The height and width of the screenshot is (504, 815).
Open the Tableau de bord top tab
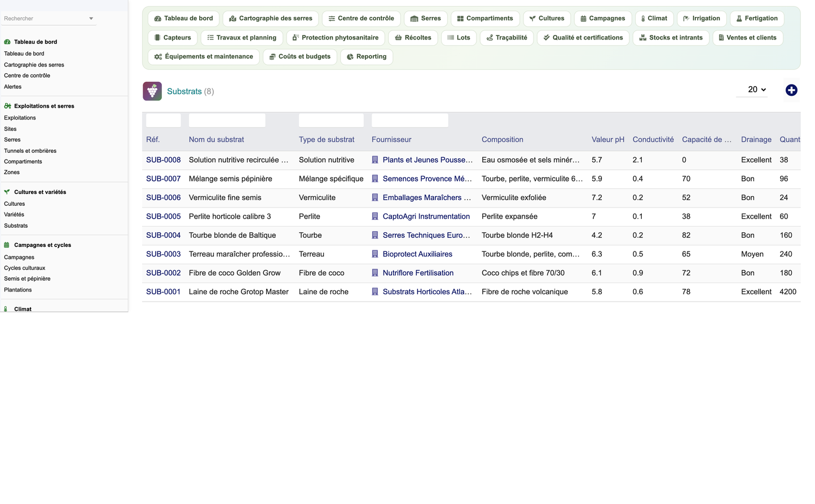[x=184, y=19]
